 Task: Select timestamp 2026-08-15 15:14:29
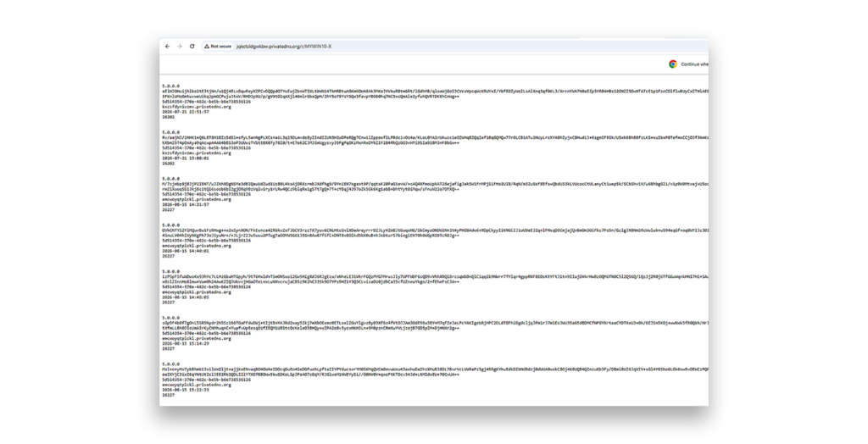tap(186, 344)
